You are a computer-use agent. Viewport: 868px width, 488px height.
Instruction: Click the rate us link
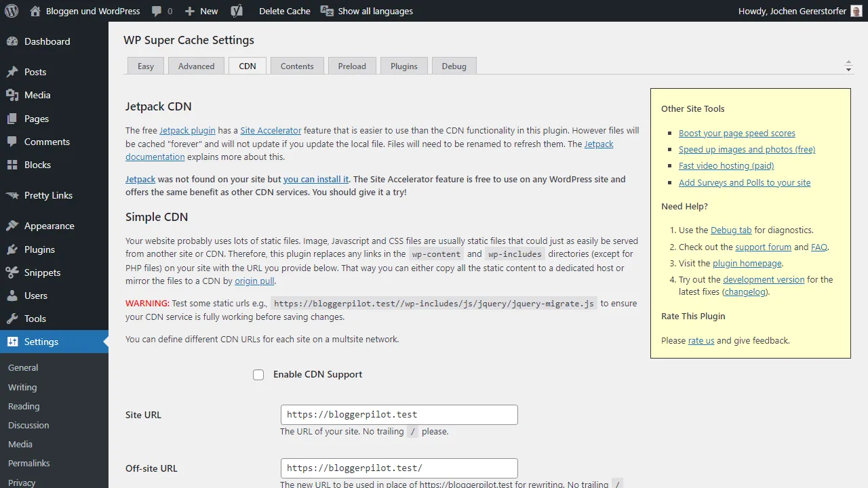pyautogui.click(x=701, y=340)
